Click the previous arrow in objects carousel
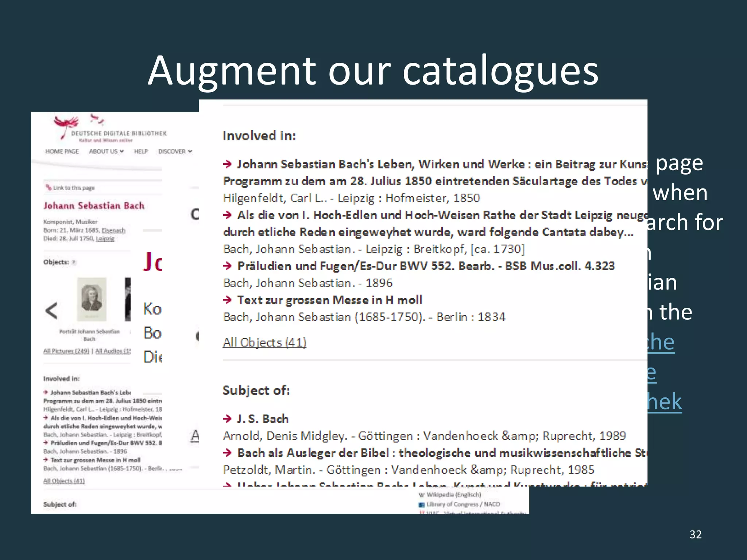This screenshot has width=747, height=560. 51,311
